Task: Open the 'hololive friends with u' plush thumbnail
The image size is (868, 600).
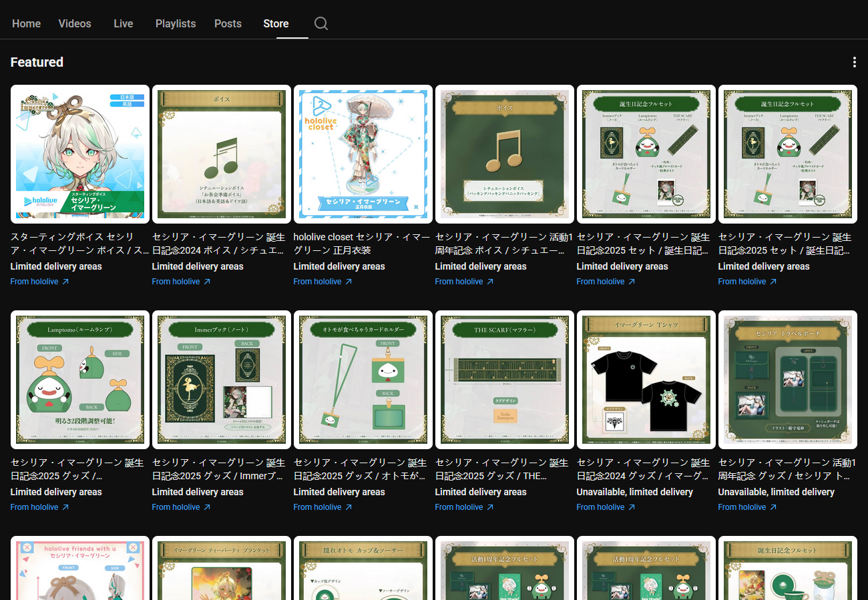Action: pyautogui.click(x=80, y=568)
